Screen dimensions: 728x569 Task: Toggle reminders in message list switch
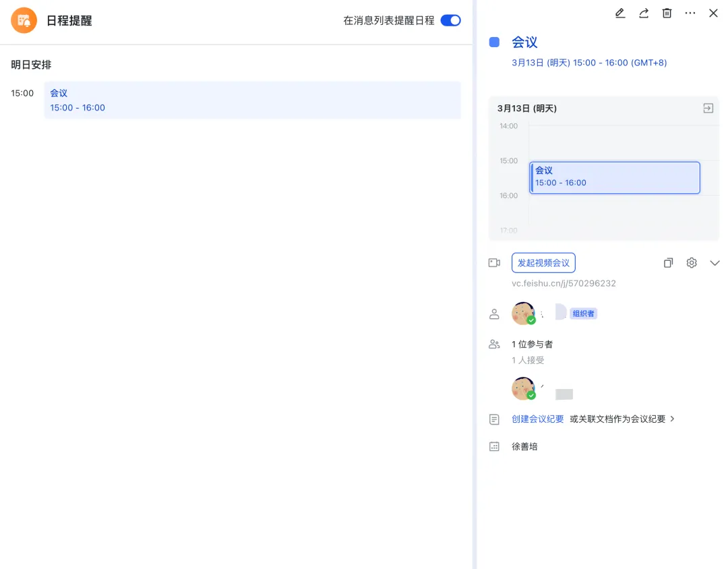point(450,20)
